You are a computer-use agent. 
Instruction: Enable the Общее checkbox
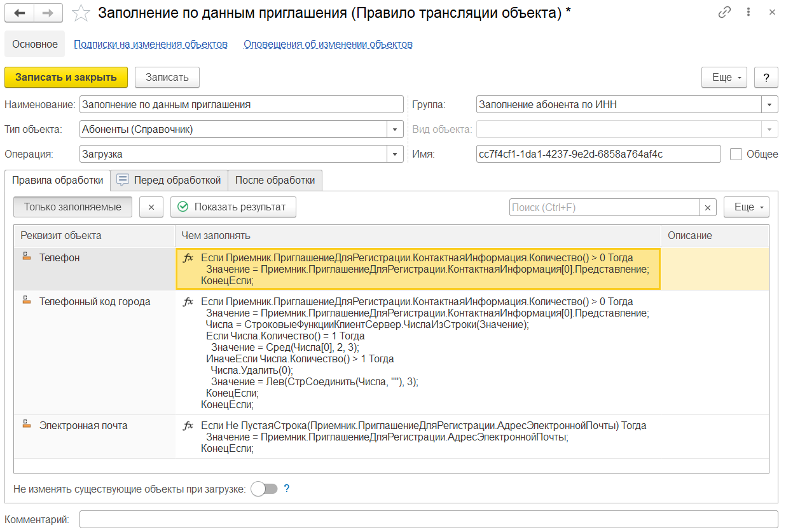tap(736, 154)
